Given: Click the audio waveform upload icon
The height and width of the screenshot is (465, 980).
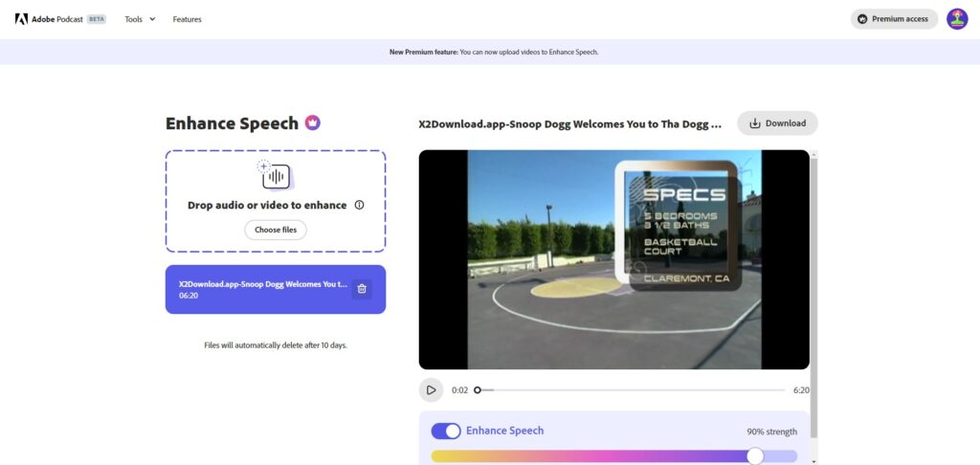Looking at the screenshot, I should coord(276,176).
